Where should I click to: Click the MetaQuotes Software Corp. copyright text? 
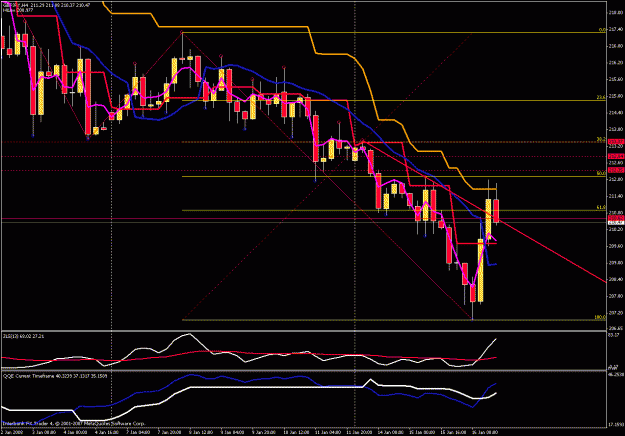74,423
